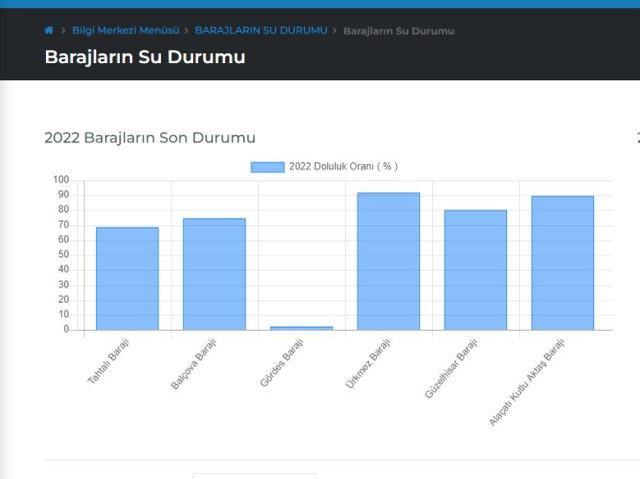Screen dimensions: 640x479
Task: Click the chart heading 2022 Barajların Son Durumu
Action: click(x=150, y=138)
